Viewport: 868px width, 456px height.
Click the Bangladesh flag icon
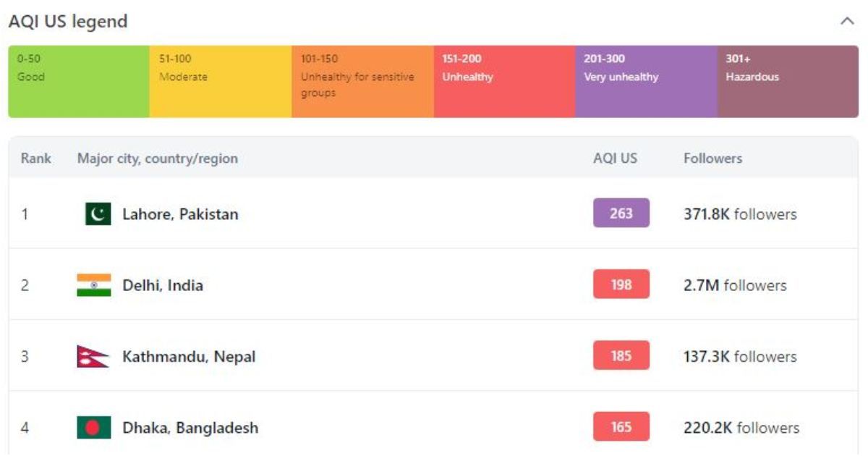(x=94, y=428)
